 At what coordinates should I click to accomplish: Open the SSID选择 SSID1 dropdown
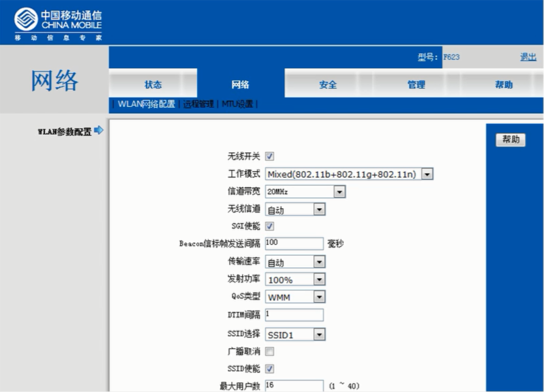(x=295, y=335)
